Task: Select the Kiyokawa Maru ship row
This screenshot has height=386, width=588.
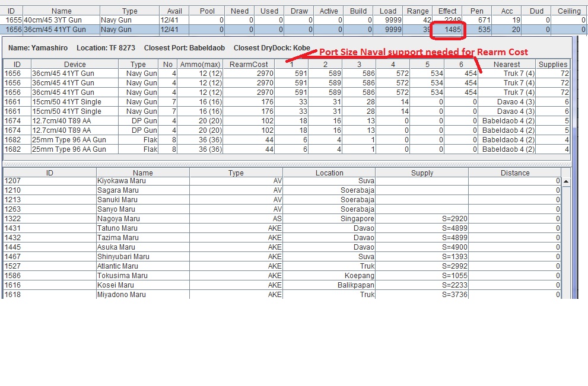Action: click(x=282, y=181)
